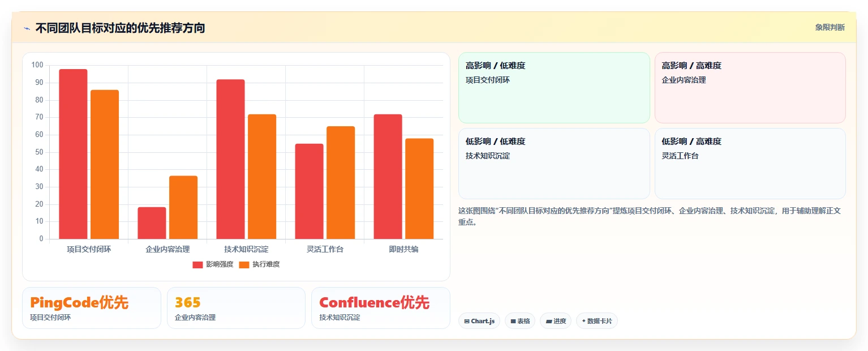
Task: Click the 企业内容治理 x-axis label
Action: pos(167,249)
